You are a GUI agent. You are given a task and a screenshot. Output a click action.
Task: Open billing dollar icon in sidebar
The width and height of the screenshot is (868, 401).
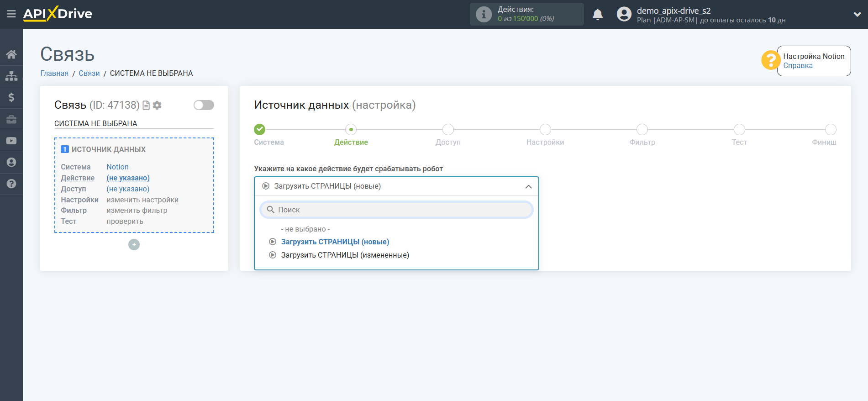[x=11, y=97]
